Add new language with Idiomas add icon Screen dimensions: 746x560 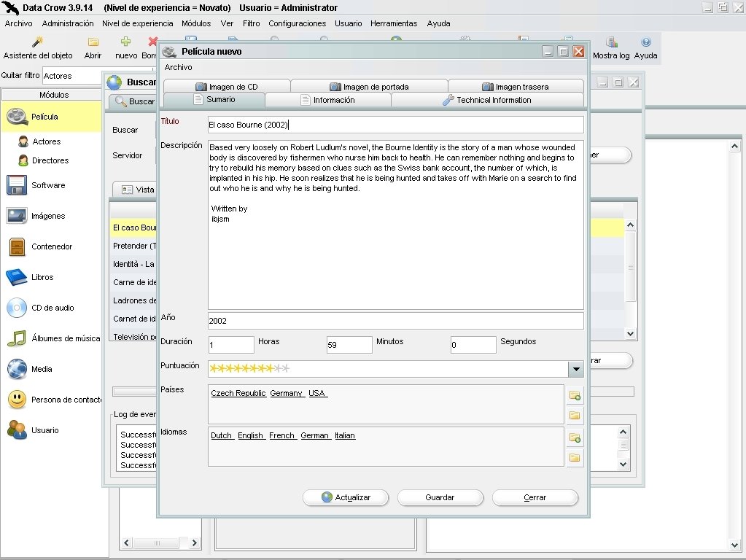click(x=575, y=437)
